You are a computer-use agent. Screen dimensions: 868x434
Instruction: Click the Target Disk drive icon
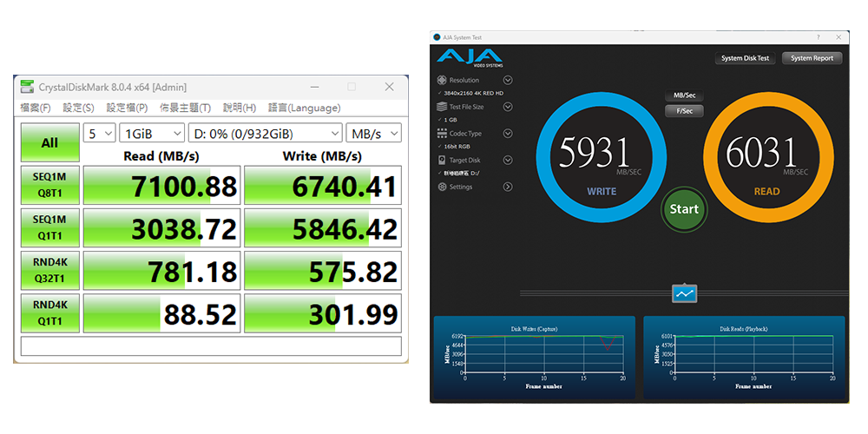pyautogui.click(x=442, y=161)
